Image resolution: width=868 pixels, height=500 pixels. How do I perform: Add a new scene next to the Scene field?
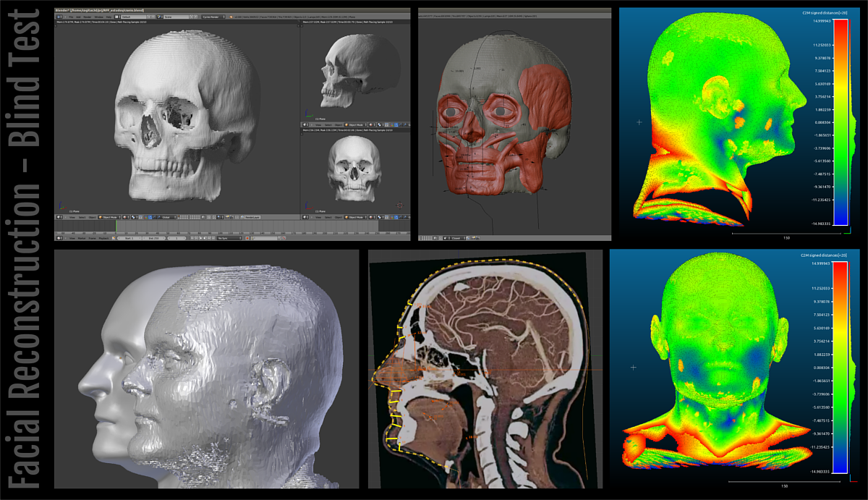[x=192, y=17]
